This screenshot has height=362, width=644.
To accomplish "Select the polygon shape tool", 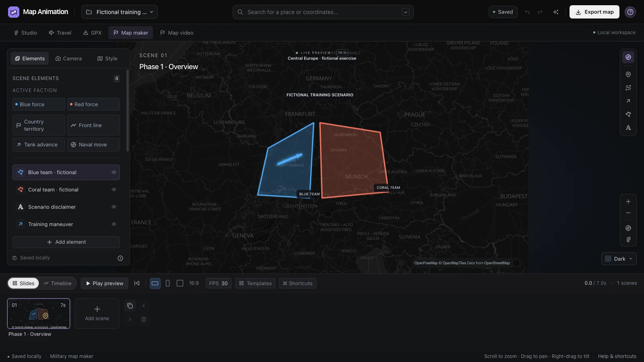I will pyautogui.click(x=628, y=114).
